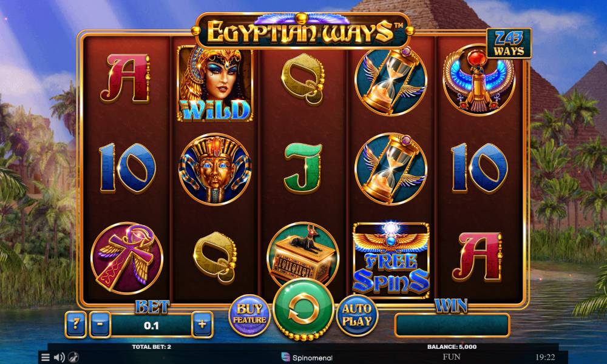The image size is (607, 364).
Task: Click the Wild Cleopatra symbol
Action: (x=215, y=83)
